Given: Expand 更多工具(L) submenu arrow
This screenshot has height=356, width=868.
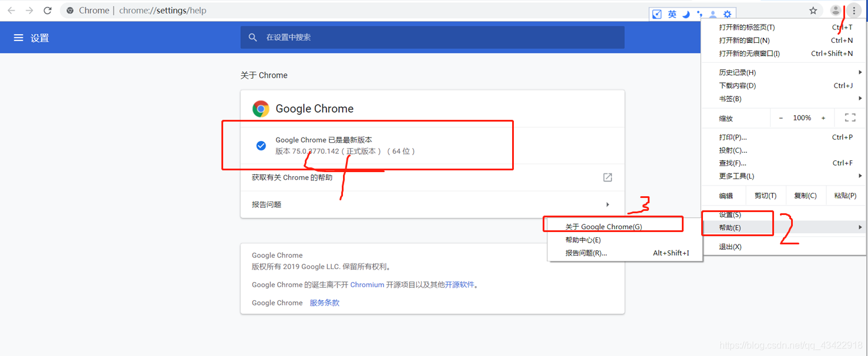Looking at the screenshot, I should point(860,176).
